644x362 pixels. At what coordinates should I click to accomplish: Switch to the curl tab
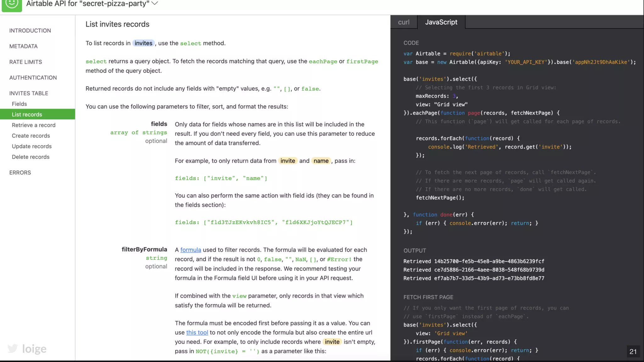point(403,22)
